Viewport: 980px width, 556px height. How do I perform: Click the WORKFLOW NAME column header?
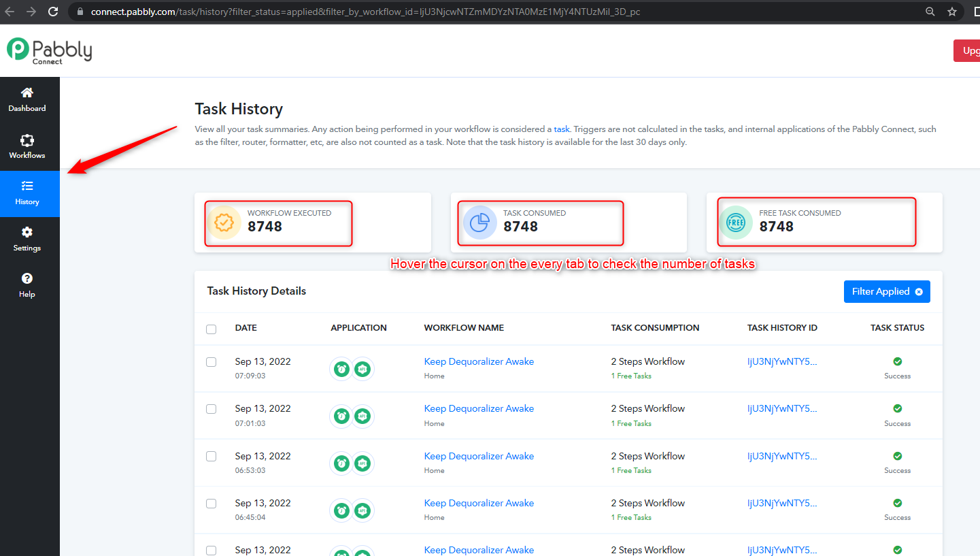(x=464, y=328)
